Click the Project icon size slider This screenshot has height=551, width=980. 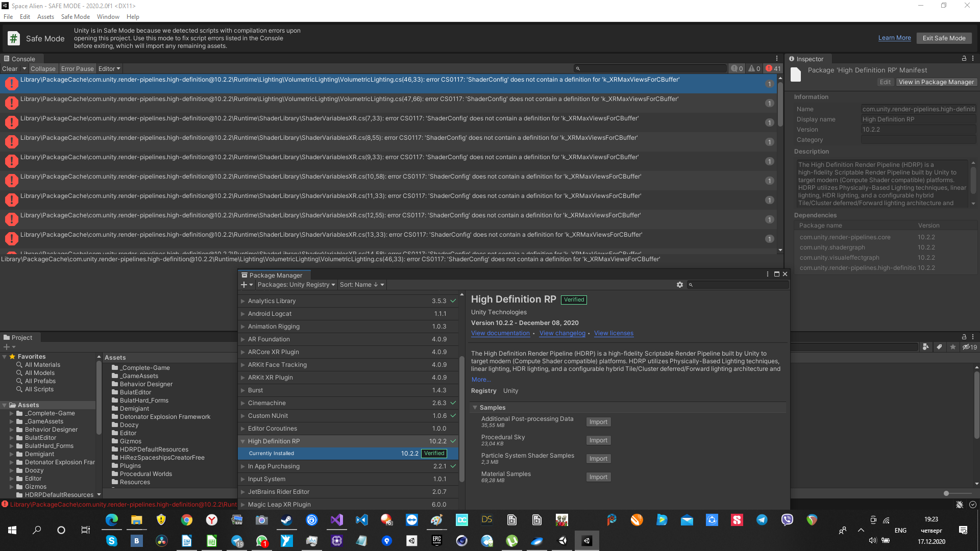coord(947,493)
